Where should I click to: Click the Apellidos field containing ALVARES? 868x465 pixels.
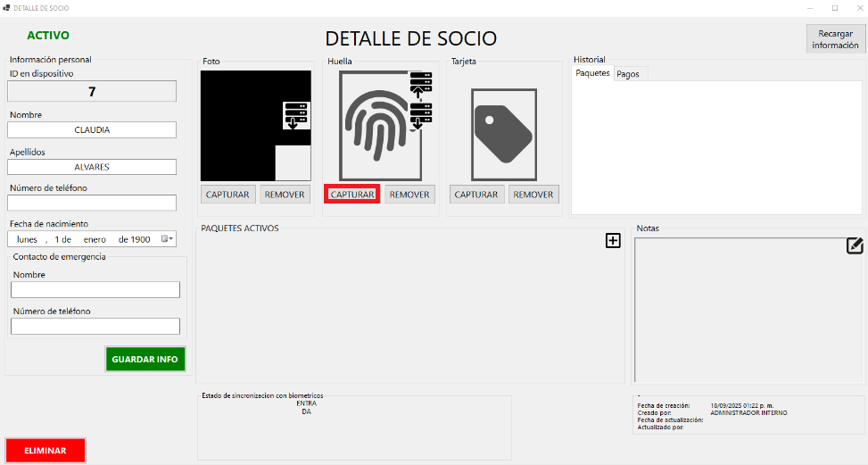point(92,167)
